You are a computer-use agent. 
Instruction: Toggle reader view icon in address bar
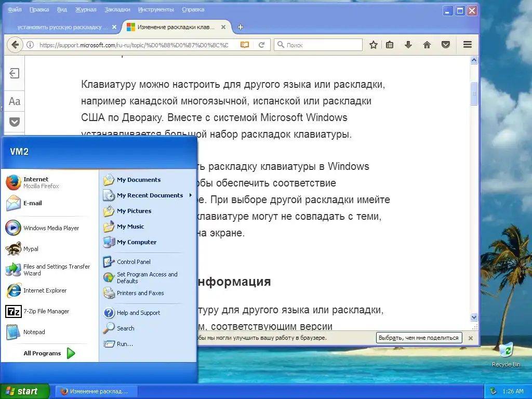click(245, 45)
